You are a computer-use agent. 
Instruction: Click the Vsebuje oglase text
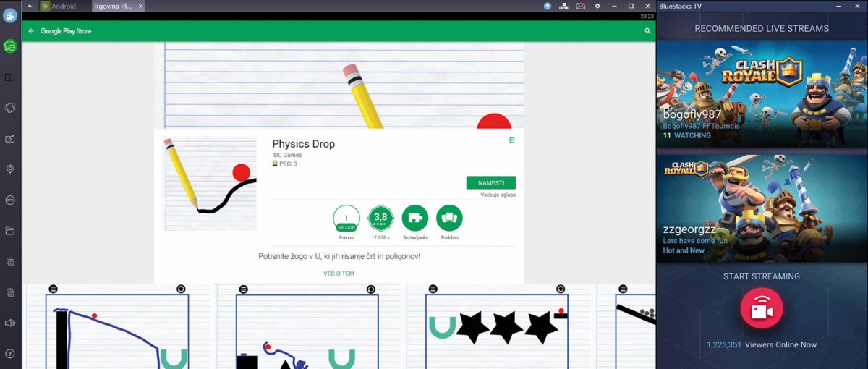coord(498,195)
